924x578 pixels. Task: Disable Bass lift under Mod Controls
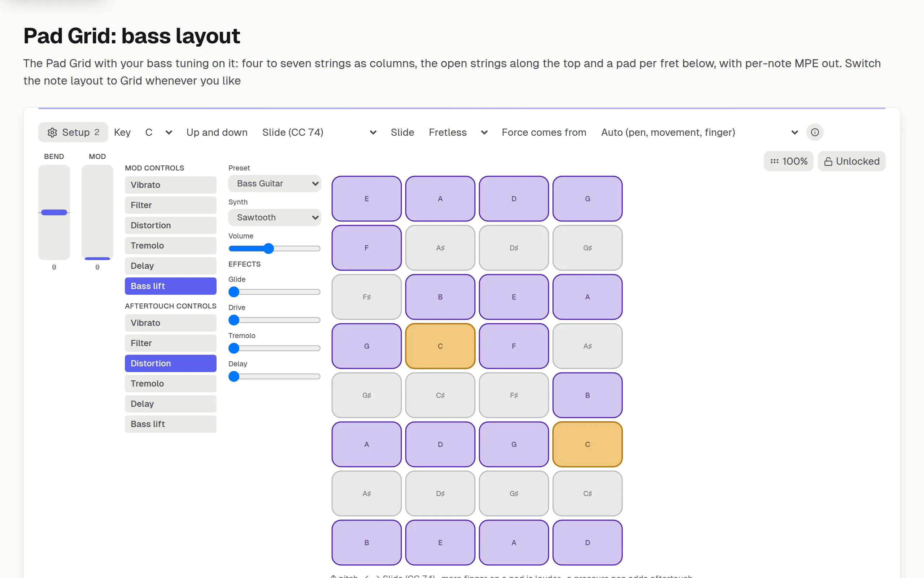pyautogui.click(x=171, y=286)
